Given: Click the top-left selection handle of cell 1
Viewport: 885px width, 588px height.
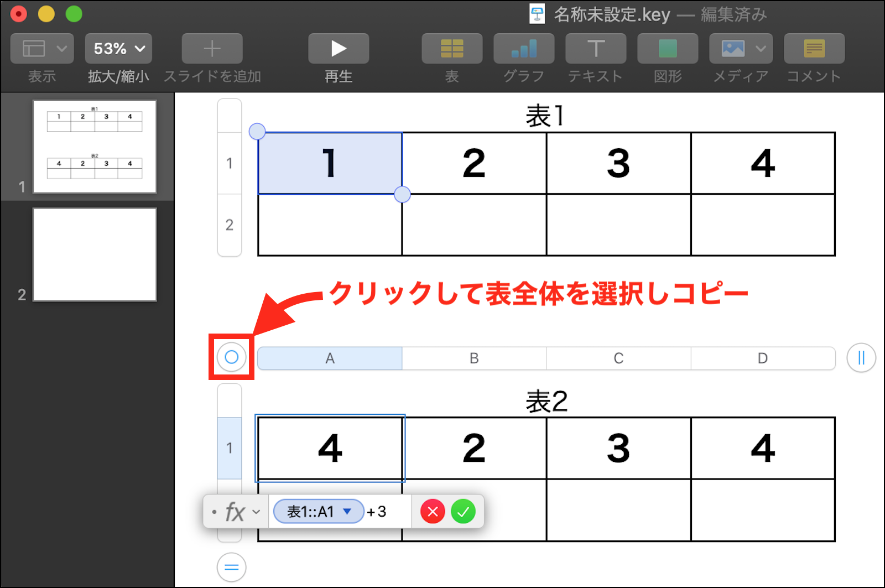Looking at the screenshot, I should coord(257,132).
